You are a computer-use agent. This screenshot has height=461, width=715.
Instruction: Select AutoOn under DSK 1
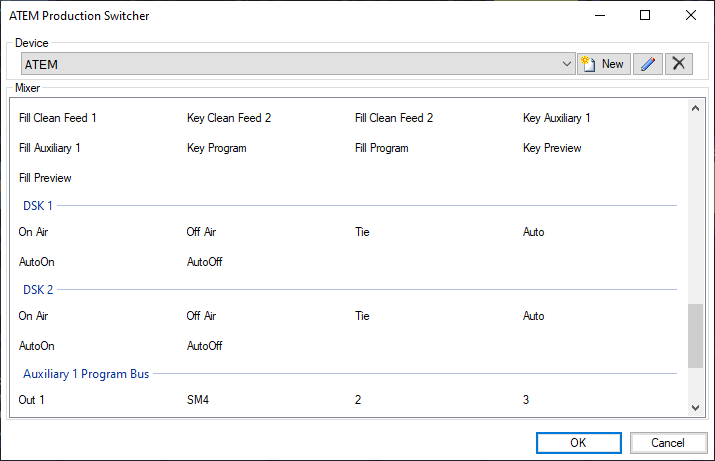36,262
